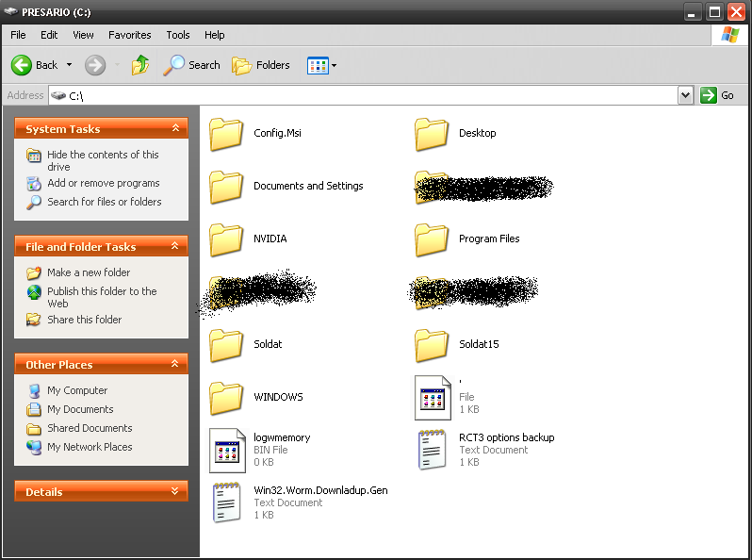
Task: Select the Desktop folder icon
Action: (432, 134)
